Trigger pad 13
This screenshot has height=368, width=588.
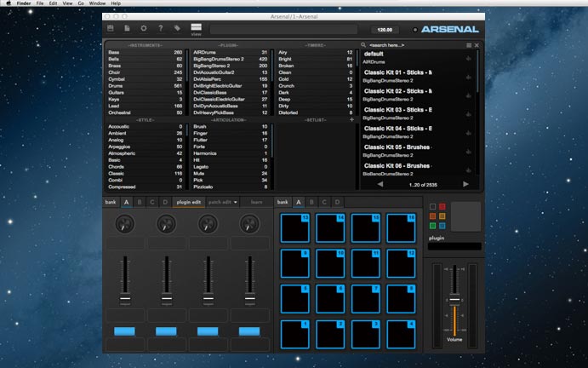(294, 228)
